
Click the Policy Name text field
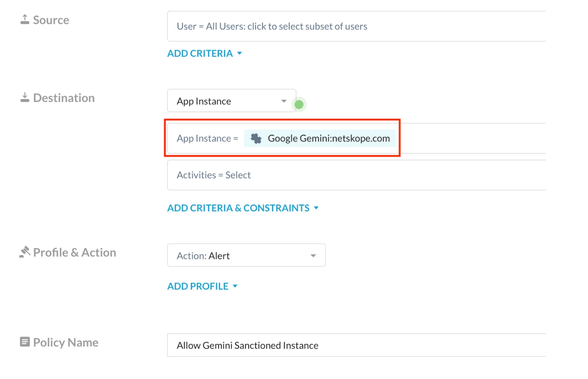pos(356,345)
